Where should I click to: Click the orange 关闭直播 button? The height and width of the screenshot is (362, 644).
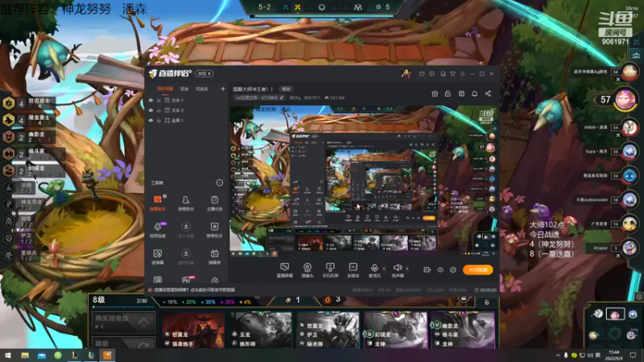[x=477, y=269]
